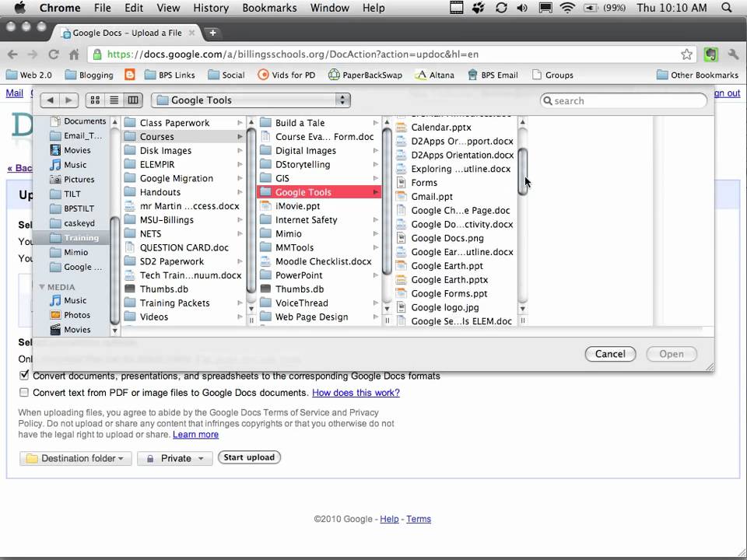Click the file dialog forward arrow
The width and height of the screenshot is (747, 560).
pyautogui.click(x=69, y=100)
